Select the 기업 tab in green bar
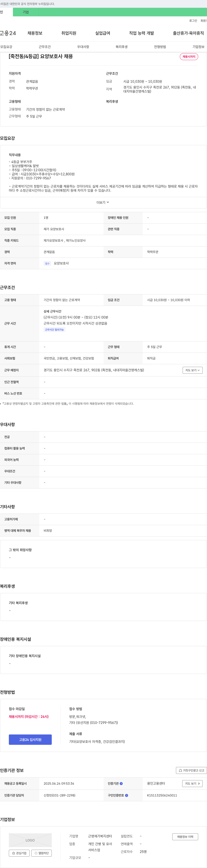Screen dimensions: 207x868 26,12
